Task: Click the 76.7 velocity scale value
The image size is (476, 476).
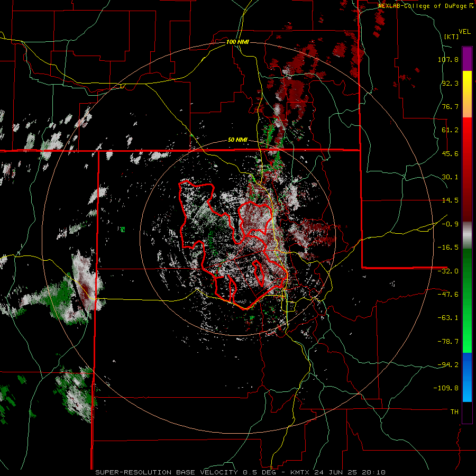Action: click(450, 106)
